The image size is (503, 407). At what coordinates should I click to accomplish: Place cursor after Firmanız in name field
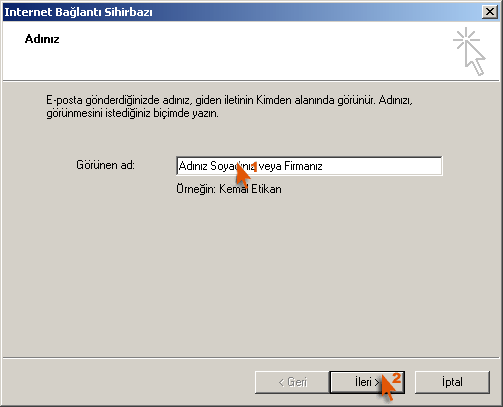point(324,166)
